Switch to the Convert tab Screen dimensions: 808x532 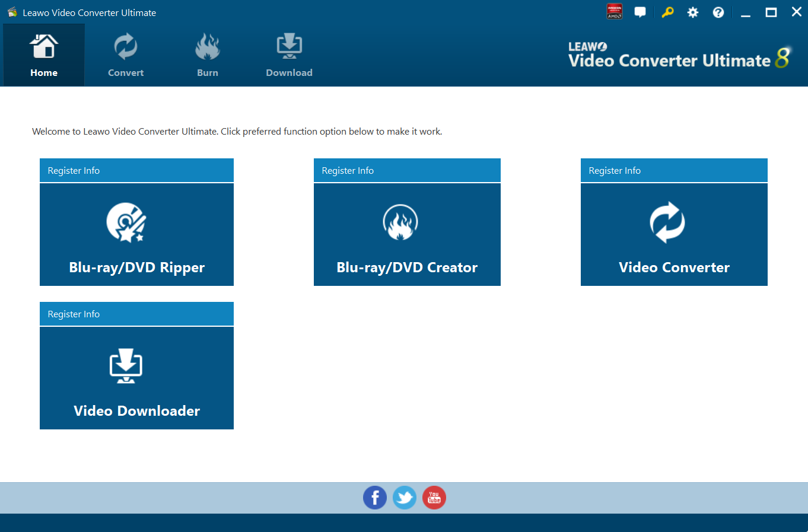point(126,55)
